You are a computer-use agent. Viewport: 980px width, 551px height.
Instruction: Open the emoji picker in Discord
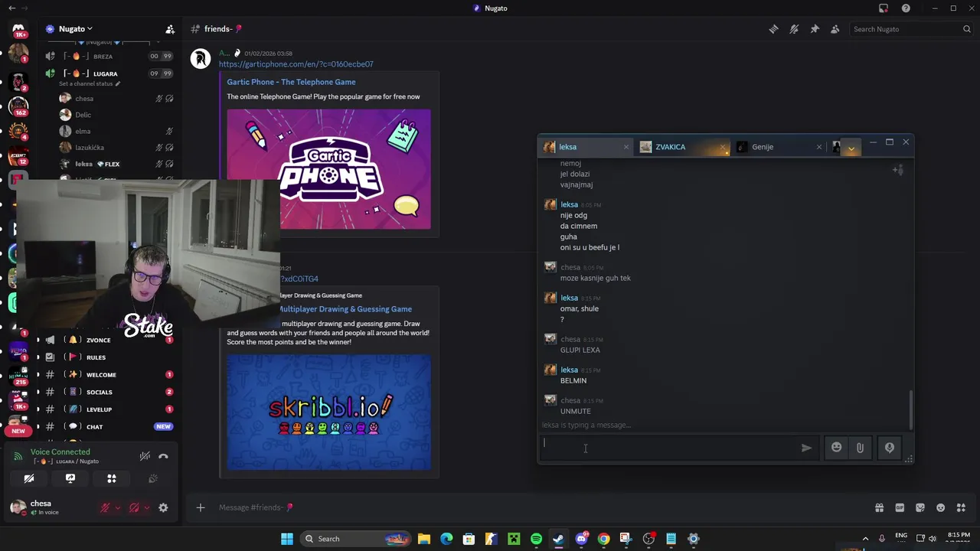941,507
